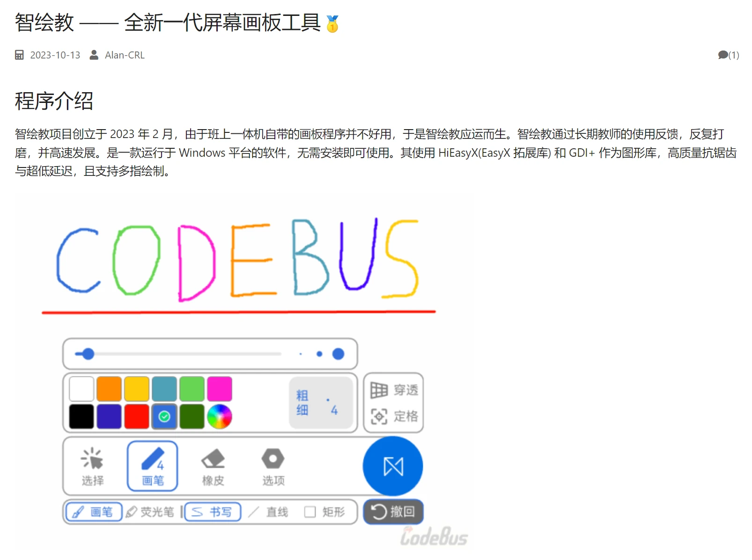Choose the smallest dot thickness preset
The height and width of the screenshot is (560, 752).
[301, 354]
